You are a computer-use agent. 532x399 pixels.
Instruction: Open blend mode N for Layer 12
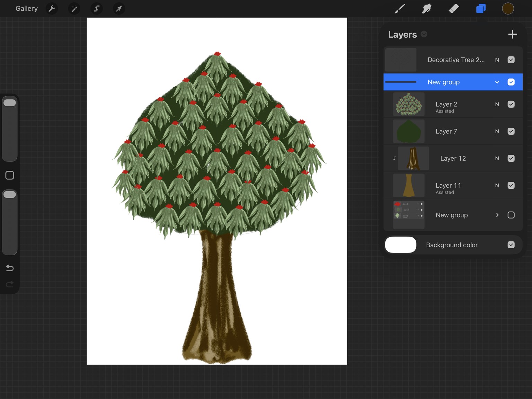coord(497,158)
